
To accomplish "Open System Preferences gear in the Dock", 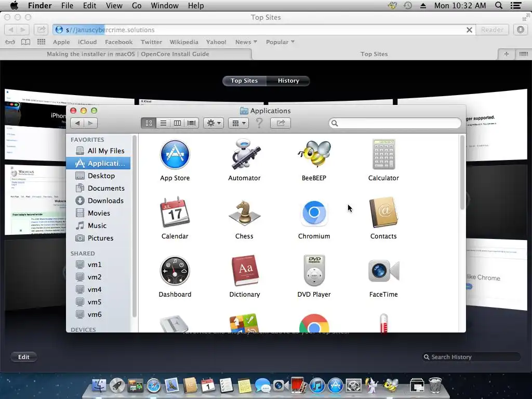I will (x=353, y=386).
